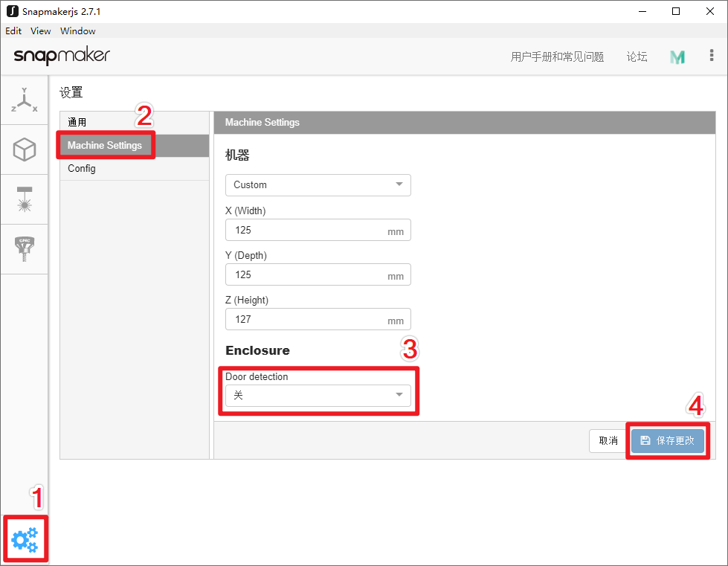Click the X (Width) input field
Viewport: 728px width, 566px height.
pos(318,230)
